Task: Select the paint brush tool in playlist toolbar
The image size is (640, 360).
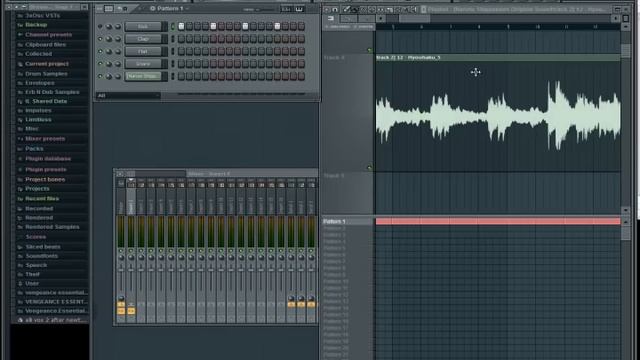Action: tap(354, 9)
